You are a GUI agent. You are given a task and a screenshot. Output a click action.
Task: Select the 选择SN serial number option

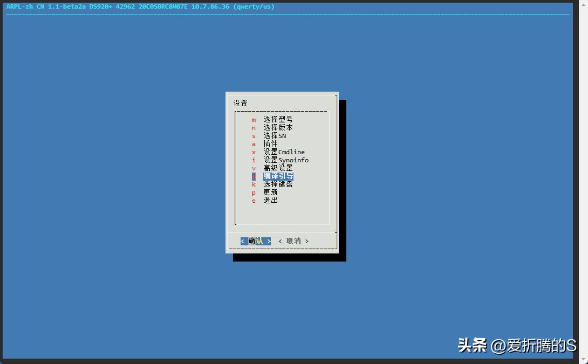pos(274,136)
